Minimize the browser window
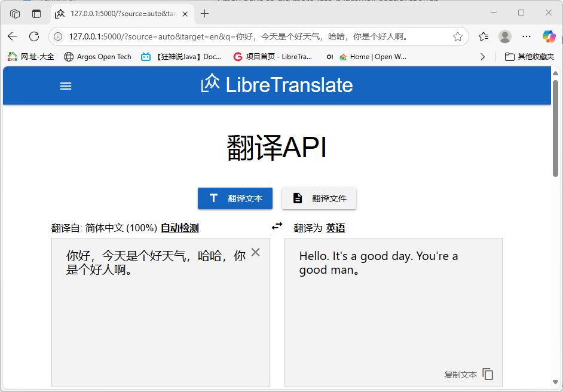This screenshot has height=392, width=563. point(494,13)
